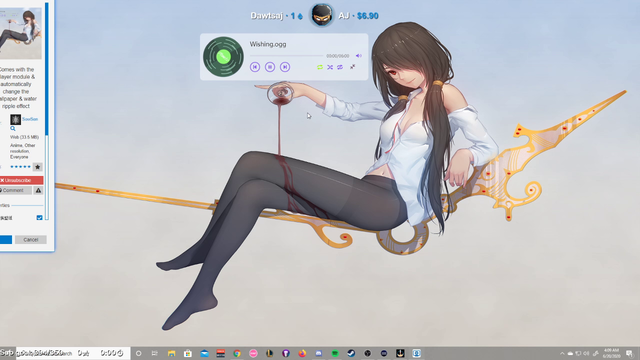Screen dimensions: 640x360
Task: Open Task View on the taskbar
Action: (154, 353)
